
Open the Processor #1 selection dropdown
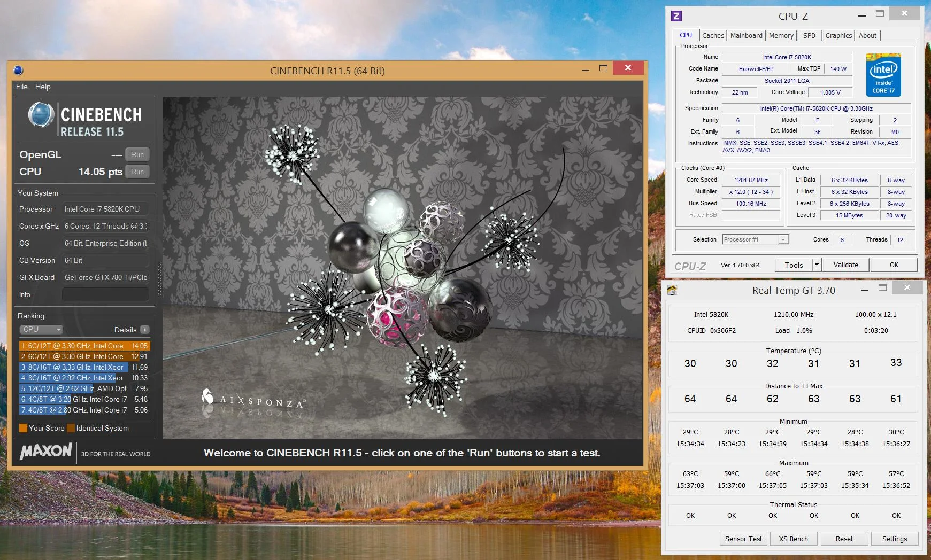click(x=756, y=239)
